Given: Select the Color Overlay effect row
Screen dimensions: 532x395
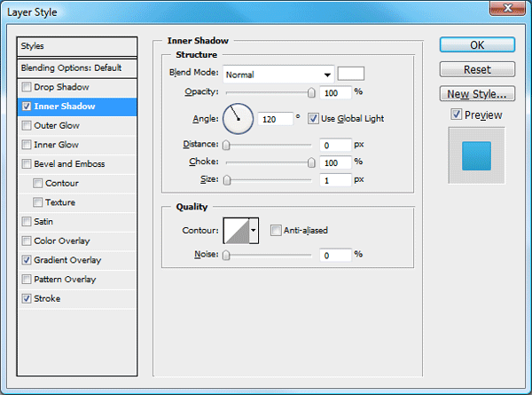Looking at the screenshot, I should tap(77, 241).
